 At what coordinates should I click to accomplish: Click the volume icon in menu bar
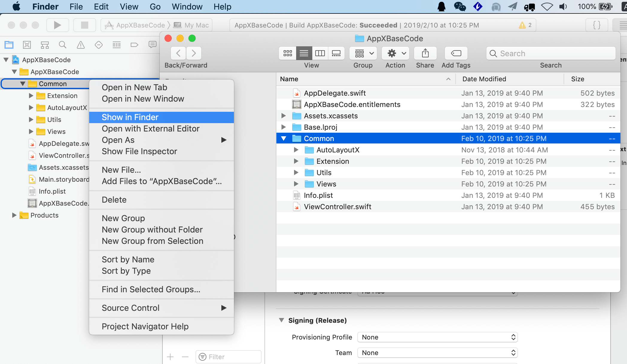[x=563, y=7]
